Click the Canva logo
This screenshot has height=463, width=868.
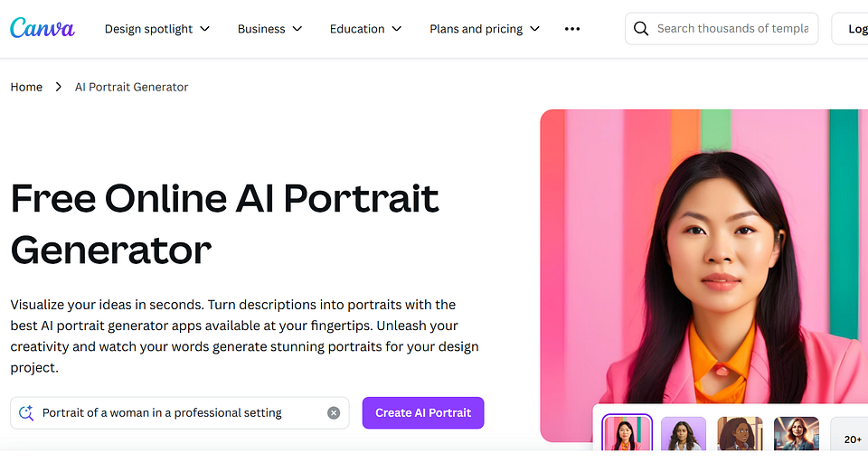[x=42, y=28]
